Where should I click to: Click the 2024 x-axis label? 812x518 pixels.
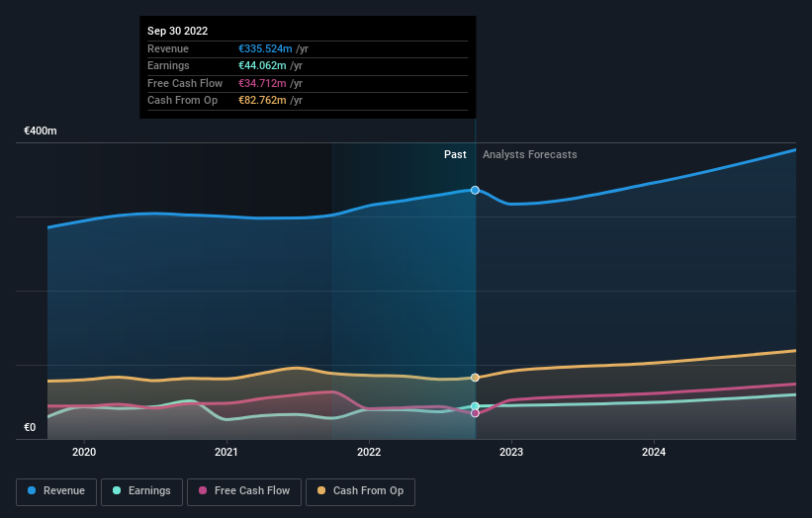pyautogui.click(x=654, y=452)
